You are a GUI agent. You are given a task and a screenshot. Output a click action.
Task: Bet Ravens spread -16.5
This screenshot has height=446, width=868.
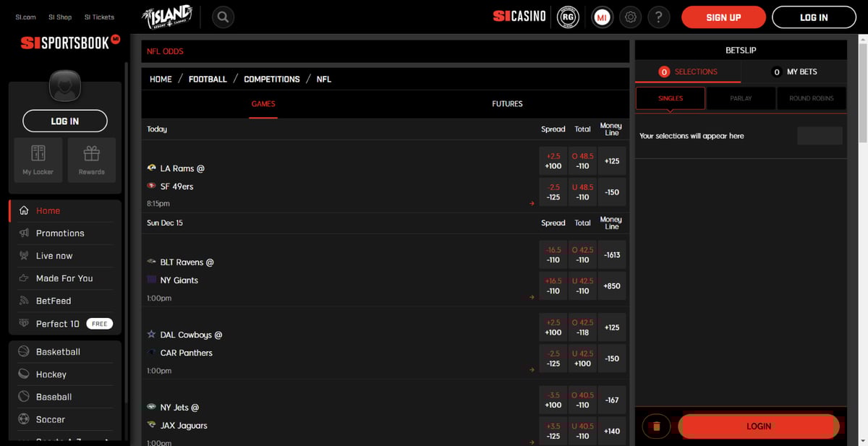coord(553,255)
